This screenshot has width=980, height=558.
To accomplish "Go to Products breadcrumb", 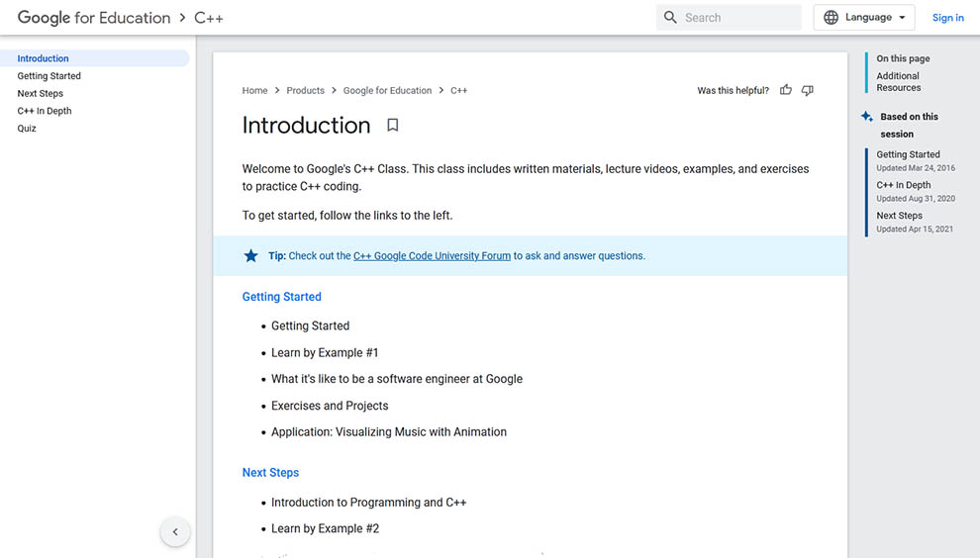I will click(305, 91).
